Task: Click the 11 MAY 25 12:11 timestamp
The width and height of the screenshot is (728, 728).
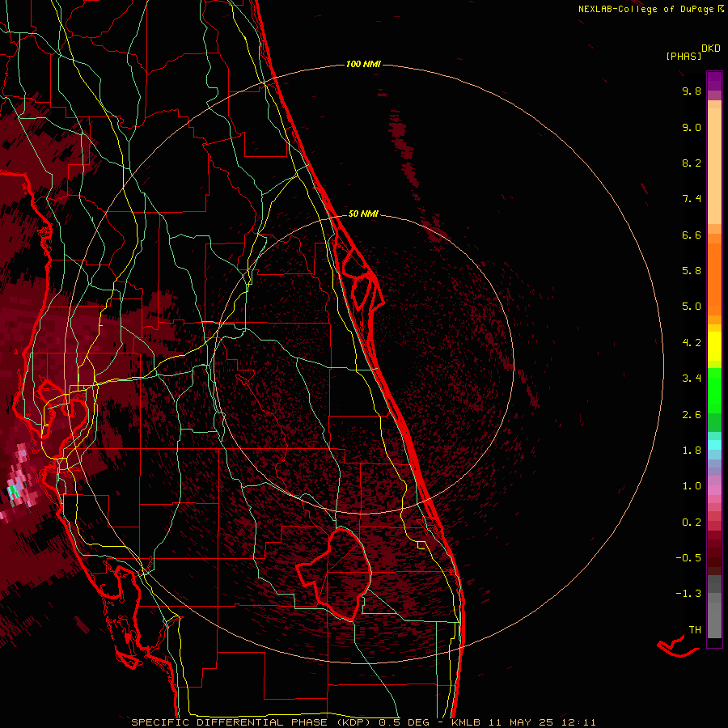Action: point(542,722)
